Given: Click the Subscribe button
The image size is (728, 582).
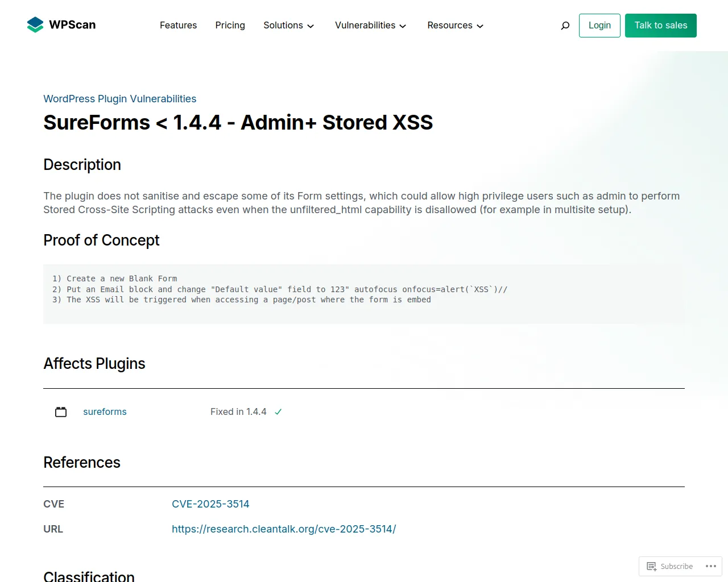Looking at the screenshot, I should click(670, 566).
